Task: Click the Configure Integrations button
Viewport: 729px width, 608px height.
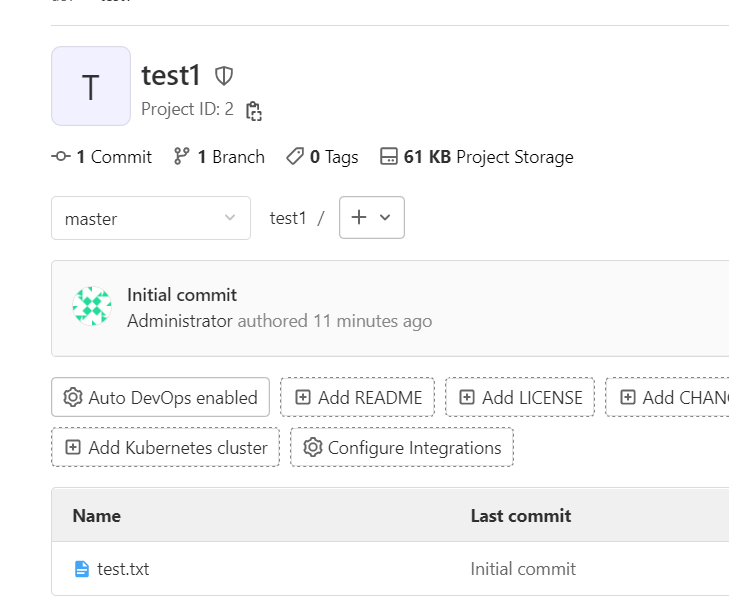Action: coord(402,447)
